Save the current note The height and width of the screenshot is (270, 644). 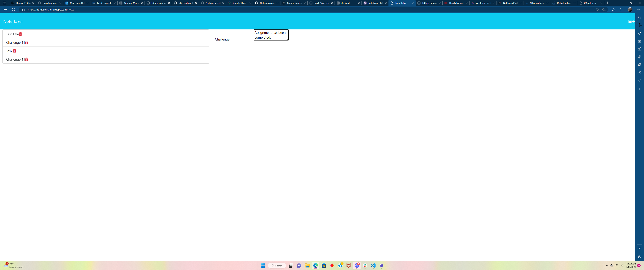tap(630, 22)
